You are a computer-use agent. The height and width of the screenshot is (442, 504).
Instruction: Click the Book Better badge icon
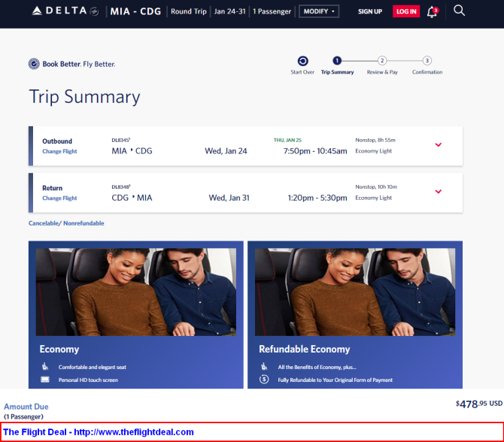click(34, 64)
